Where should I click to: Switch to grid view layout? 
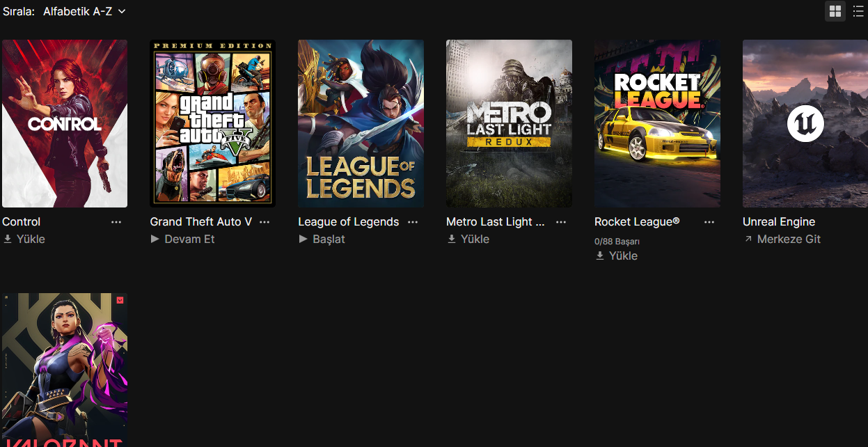(x=835, y=11)
